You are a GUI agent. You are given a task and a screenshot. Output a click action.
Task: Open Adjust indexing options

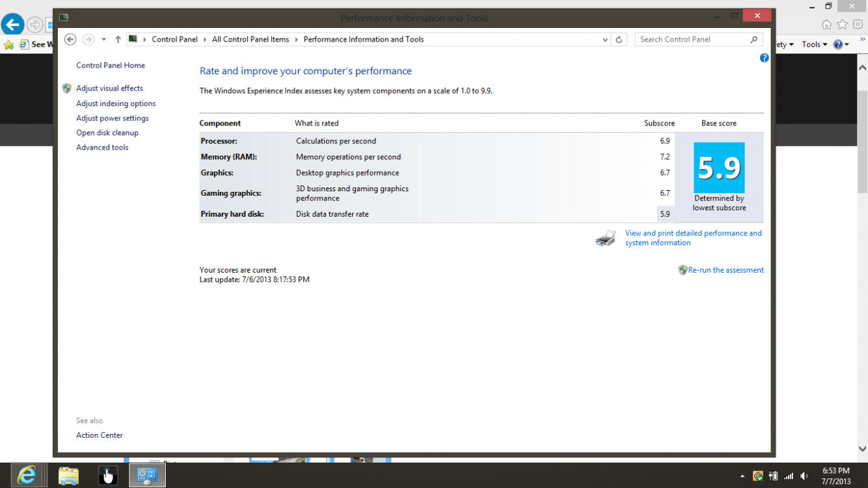(116, 103)
